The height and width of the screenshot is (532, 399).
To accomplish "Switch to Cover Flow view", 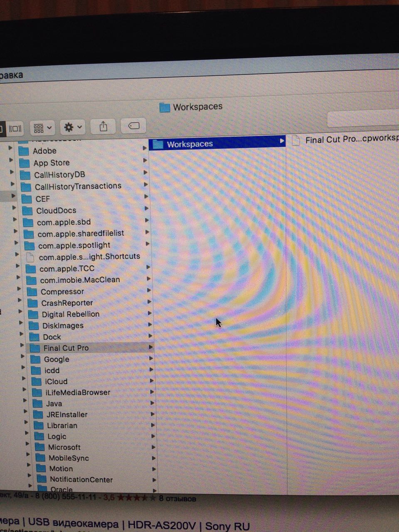I will click(x=15, y=128).
